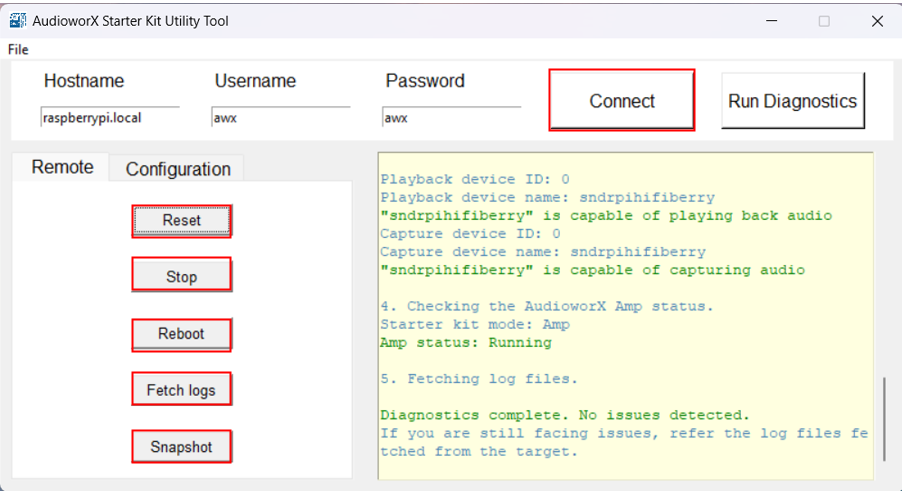This screenshot has width=903, height=494.
Task: Fetch logs from the target
Action: [x=181, y=390]
